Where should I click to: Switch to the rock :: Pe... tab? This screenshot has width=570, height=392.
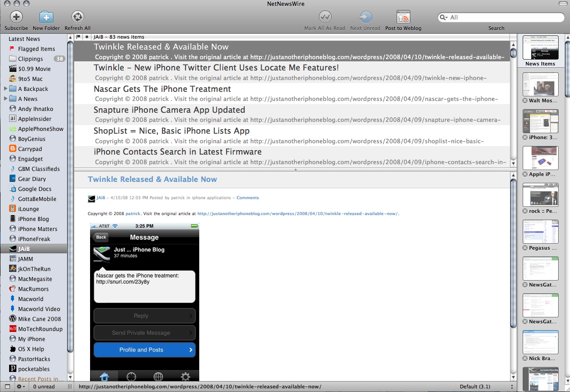click(540, 195)
